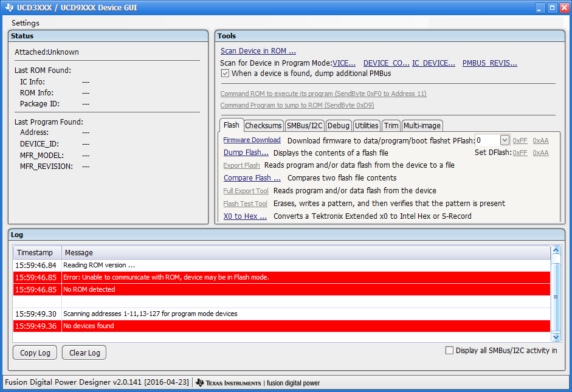Select the 'No devices found' log row
This screenshot has height=392, width=572.
pos(281,326)
